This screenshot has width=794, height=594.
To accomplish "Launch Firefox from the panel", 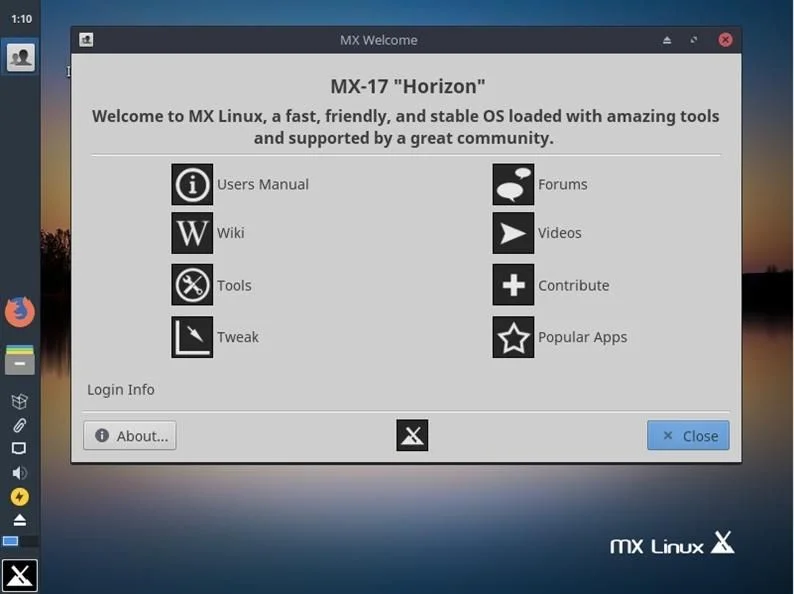I will click(20, 312).
